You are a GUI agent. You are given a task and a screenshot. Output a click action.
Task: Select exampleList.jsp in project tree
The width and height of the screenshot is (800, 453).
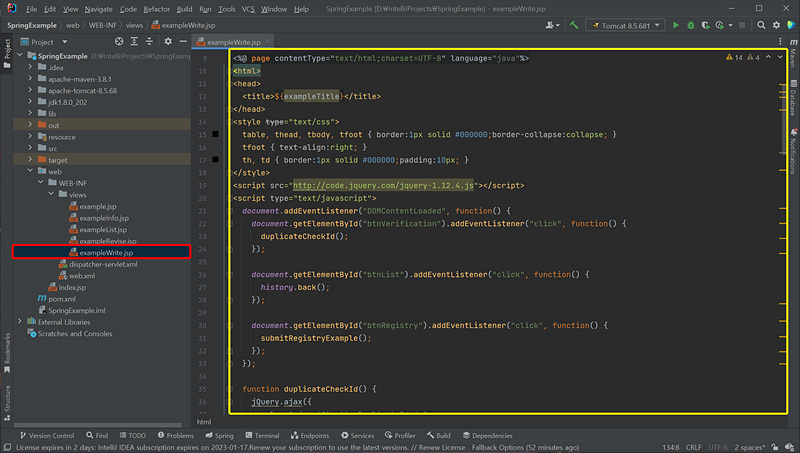point(103,230)
